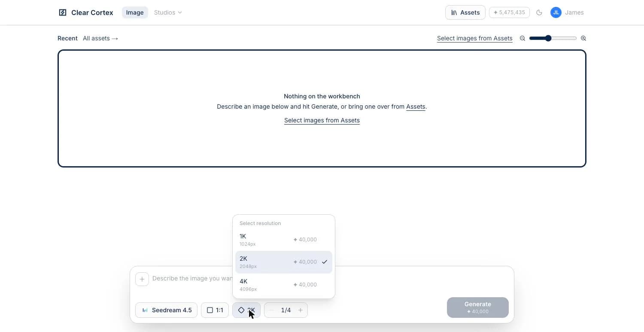Open the Seedream 4.5 model selector

tap(166, 310)
